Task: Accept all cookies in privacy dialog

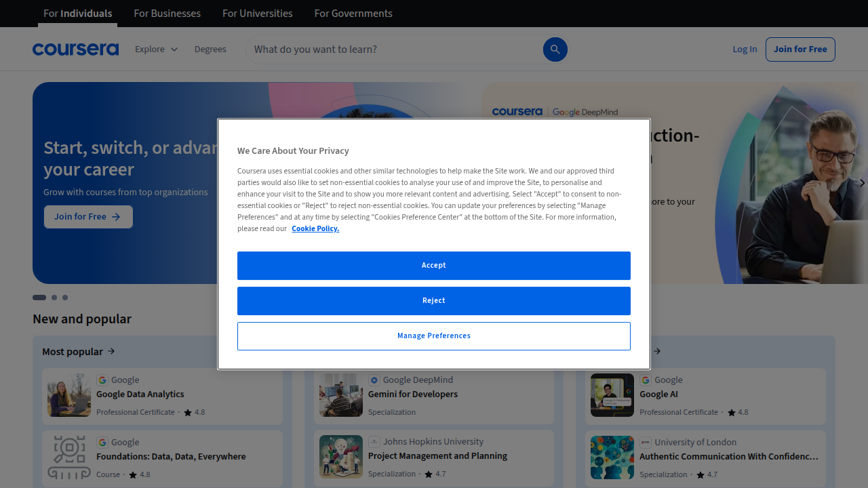Action: tap(434, 266)
